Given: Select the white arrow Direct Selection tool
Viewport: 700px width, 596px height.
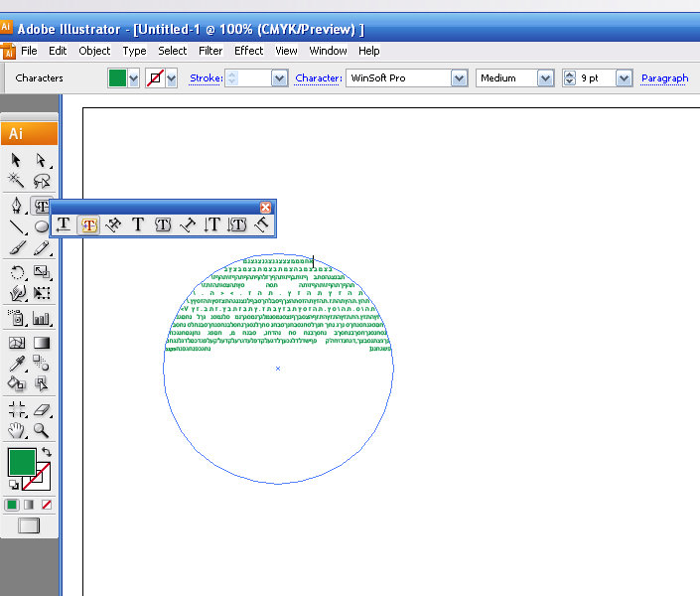Looking at the screenshot, I should pos(41,160).
